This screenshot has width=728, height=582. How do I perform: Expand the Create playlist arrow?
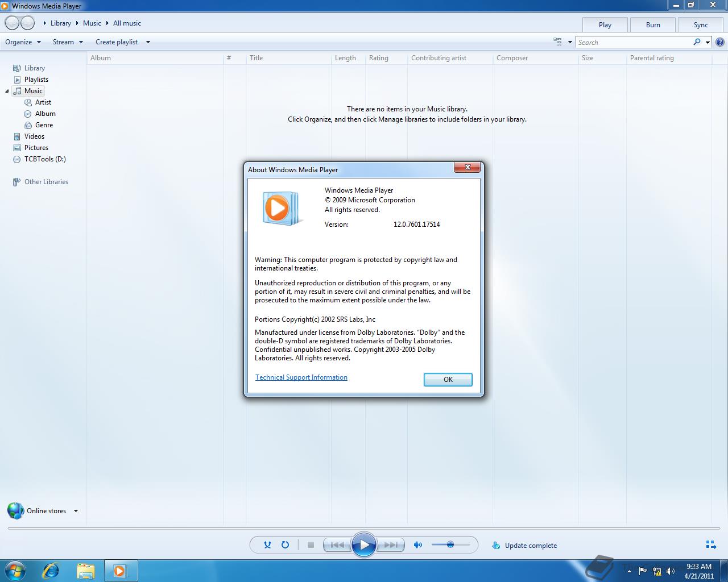[x=147, y=41]
